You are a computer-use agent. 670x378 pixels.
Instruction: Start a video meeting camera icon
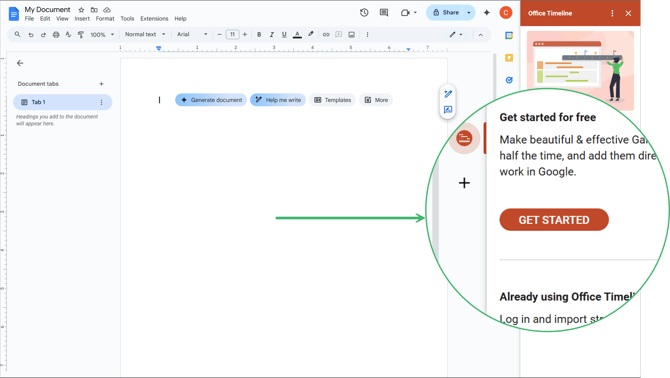click(x=405, y=13)
